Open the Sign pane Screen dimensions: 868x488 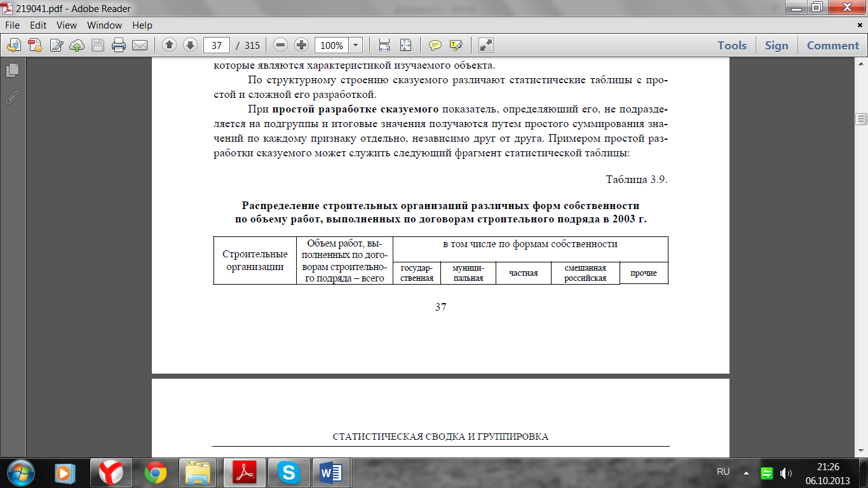(776, 45)
